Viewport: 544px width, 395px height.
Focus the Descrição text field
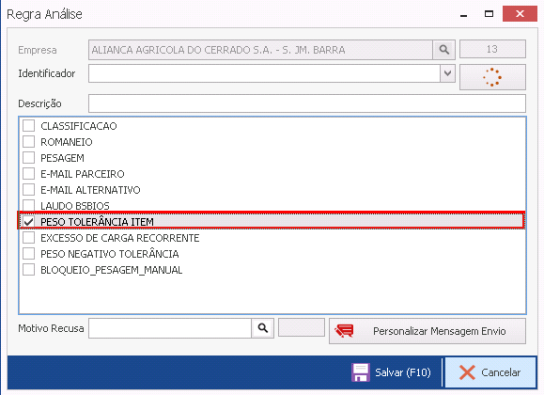click(x=307, y=103)
